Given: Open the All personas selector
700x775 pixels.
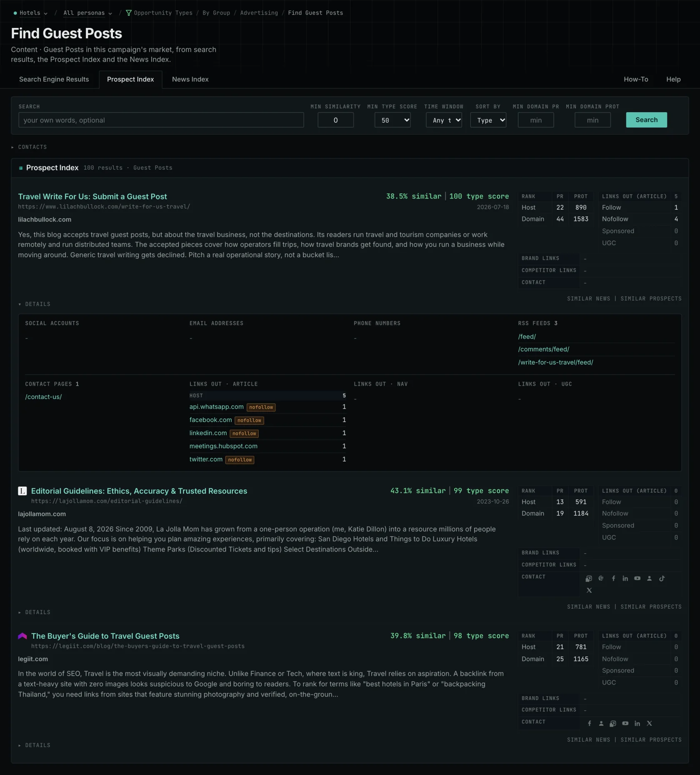Looking at the screenshot, I should (87, 13).
